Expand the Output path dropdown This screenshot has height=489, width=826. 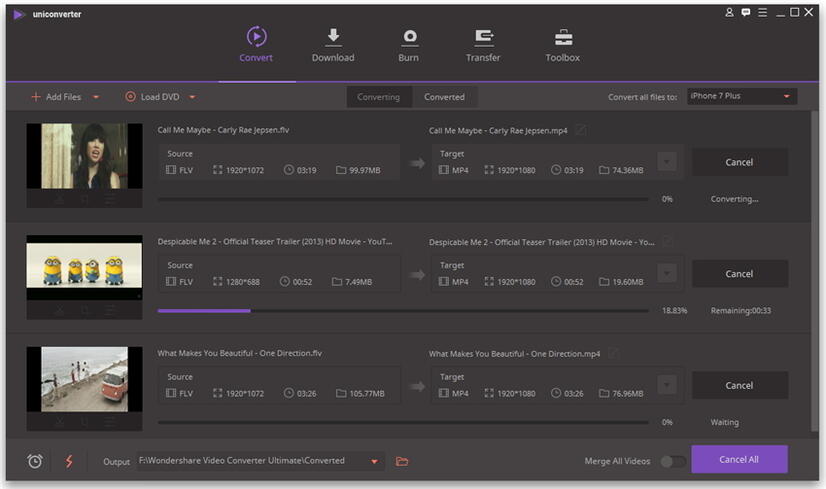tap(375, 462)
